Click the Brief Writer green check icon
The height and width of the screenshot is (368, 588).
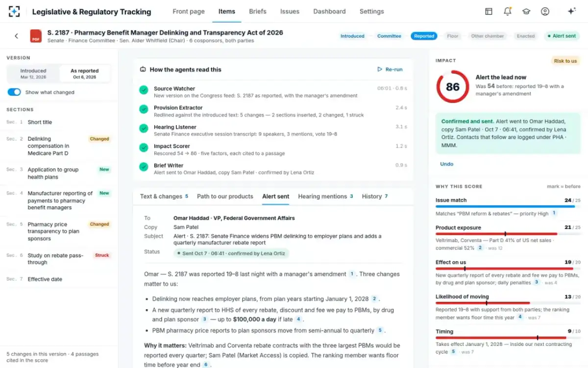click(x=144, y=167)
